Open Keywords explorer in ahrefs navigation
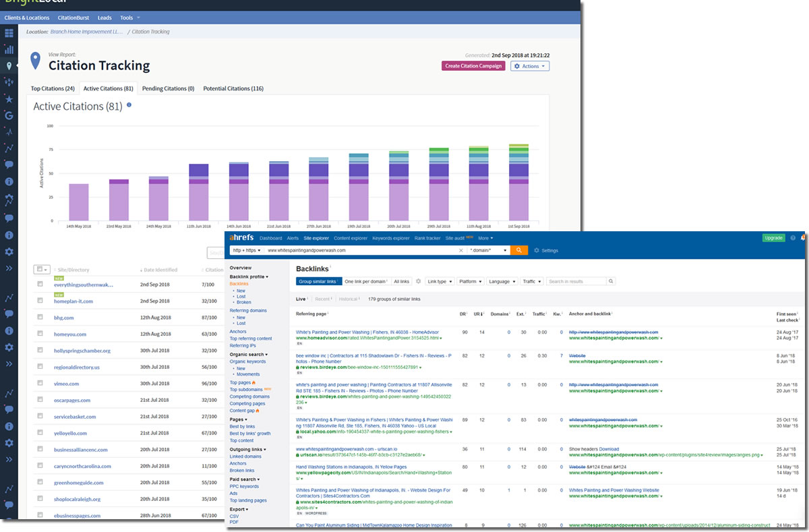The width and height of the screenshot is (809, 532). tap(391, 238)
